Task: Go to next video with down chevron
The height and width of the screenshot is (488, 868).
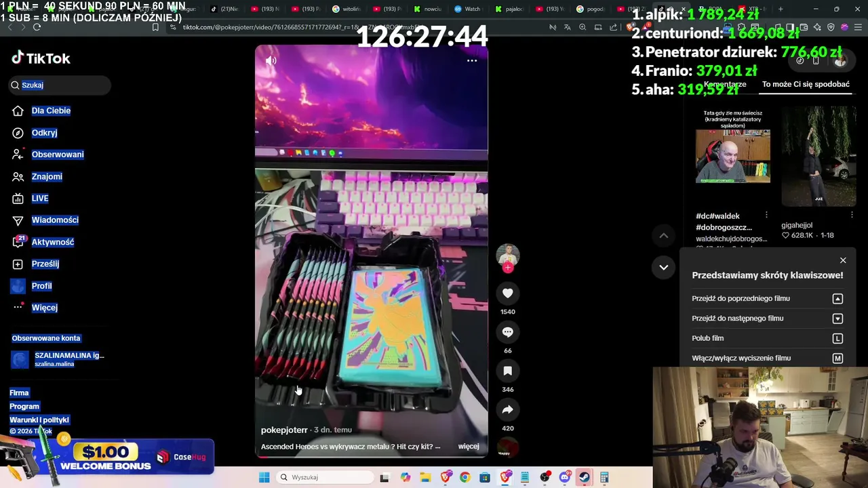Action: (664, 267)
